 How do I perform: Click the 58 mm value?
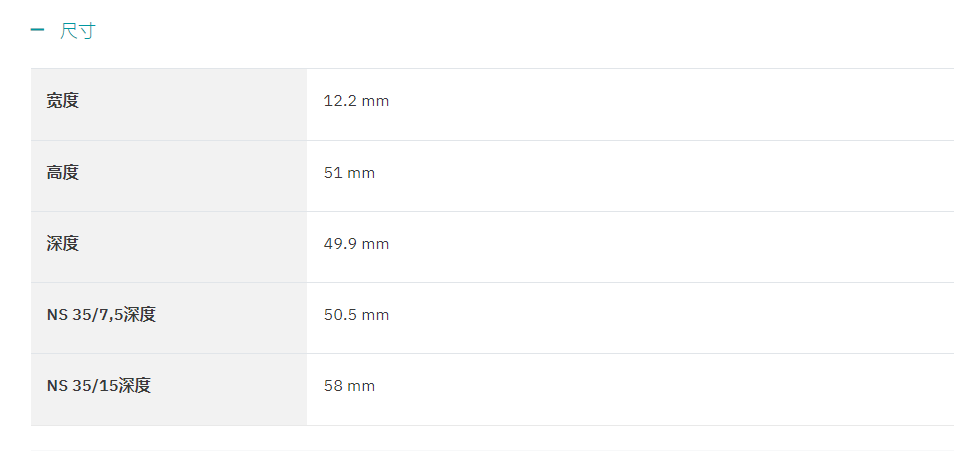pos(349,386)
